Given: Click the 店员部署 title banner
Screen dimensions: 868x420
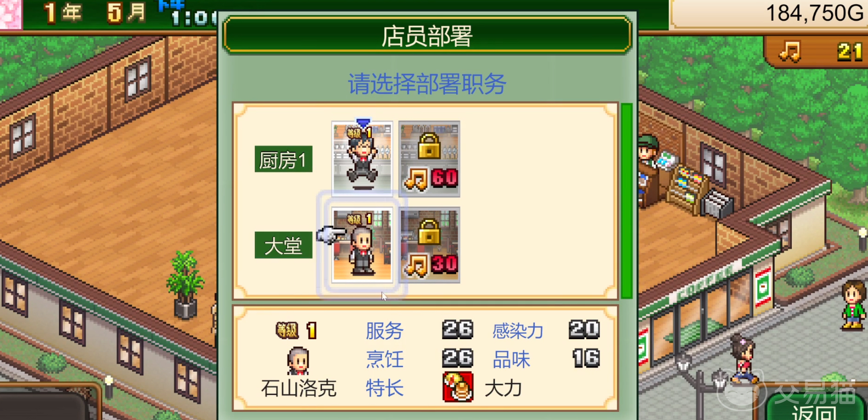Looking at the screenshot, I should point(427,35).
